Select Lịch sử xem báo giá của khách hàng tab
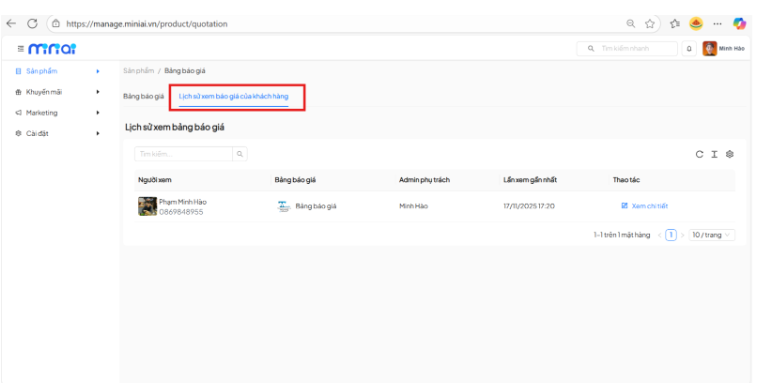 233,96
